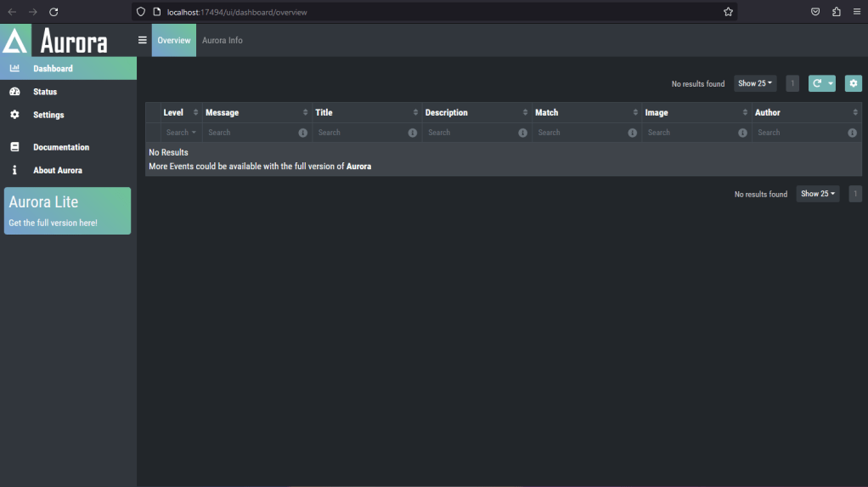This screenshot has width=868, height=487.
Task: Sort table by Level column
Action: point(195,112)
